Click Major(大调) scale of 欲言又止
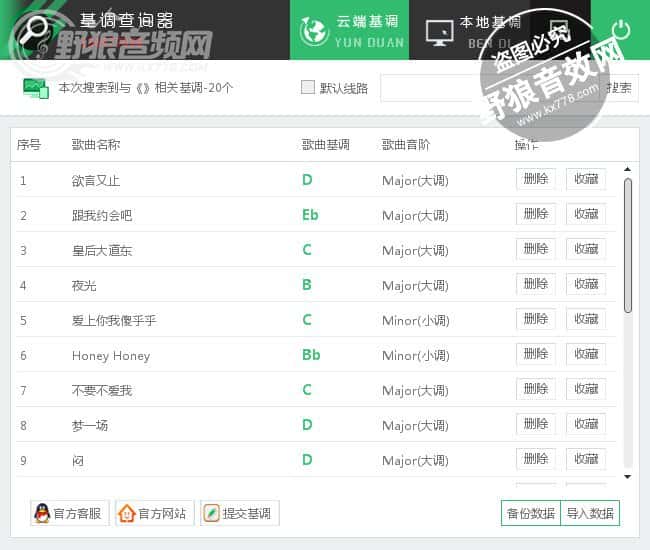650x550 pixels. [415, 181]
